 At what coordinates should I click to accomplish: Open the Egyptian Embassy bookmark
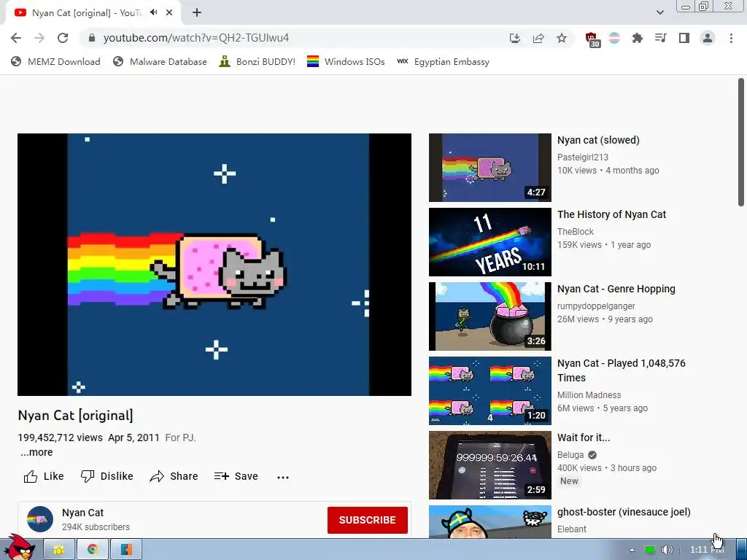[x=443, y=61]
